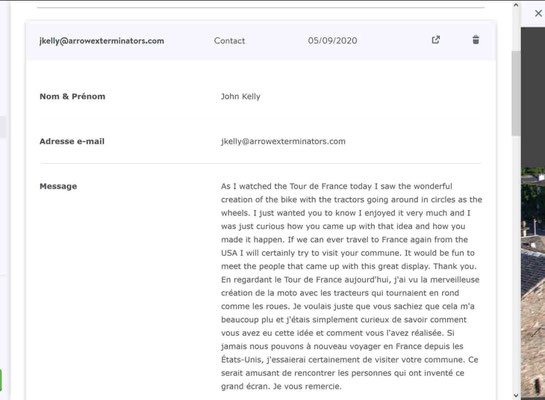Click the scrollbar up arrow

[516, 5]
